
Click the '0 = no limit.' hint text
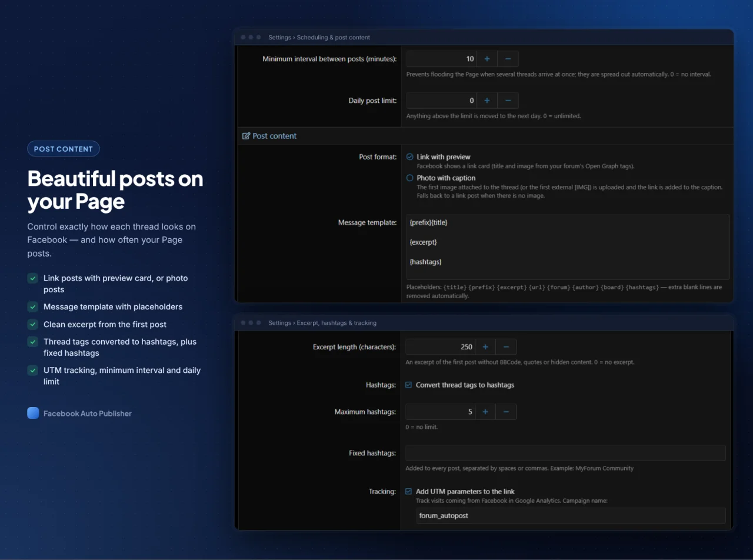click(422, 427)
